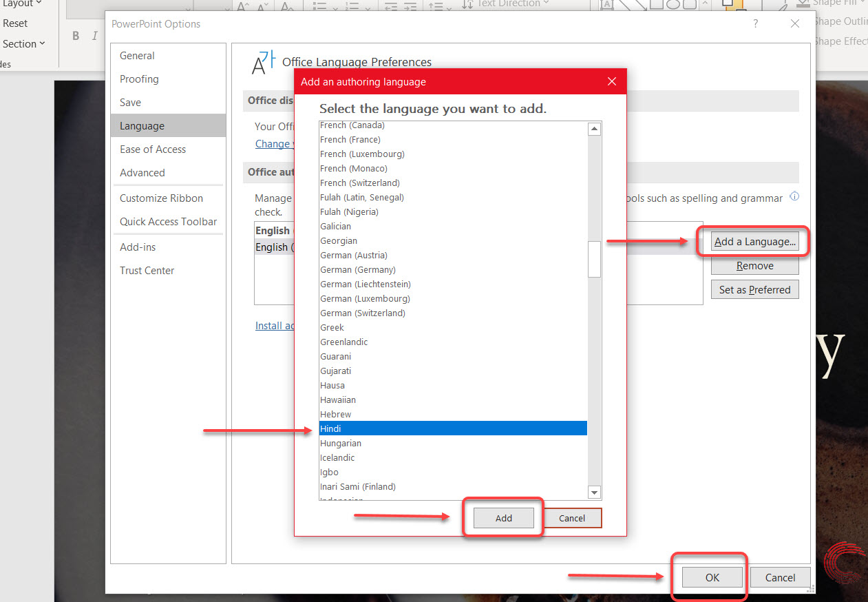Select Icelandic in the list
Viewport: 868px width, 602px height.
click(x=453, y=457)
